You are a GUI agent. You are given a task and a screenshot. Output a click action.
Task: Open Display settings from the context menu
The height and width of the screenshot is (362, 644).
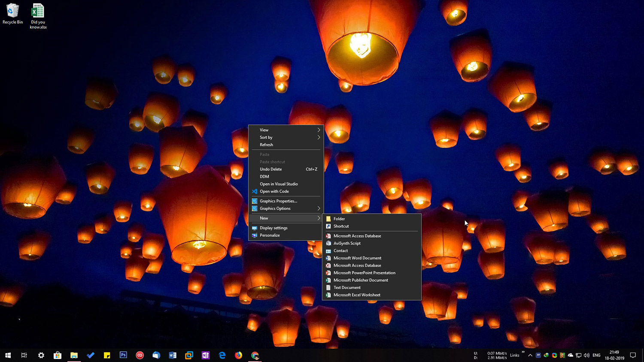point(273,228)
